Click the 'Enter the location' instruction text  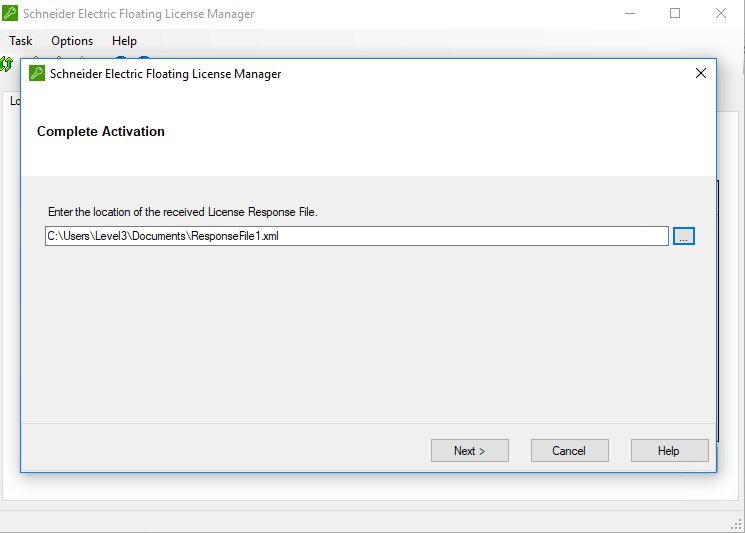pyautogui.click(x=182, y=212)
